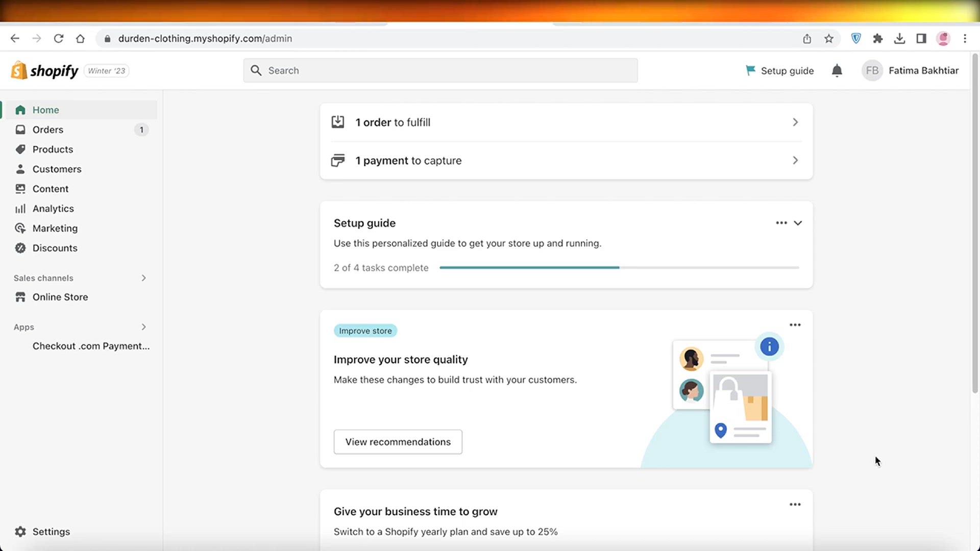The height and width of the screenshot is (551, 980).
Task: Click Discounts label in sidebar
Action: (x=55, y=248)
